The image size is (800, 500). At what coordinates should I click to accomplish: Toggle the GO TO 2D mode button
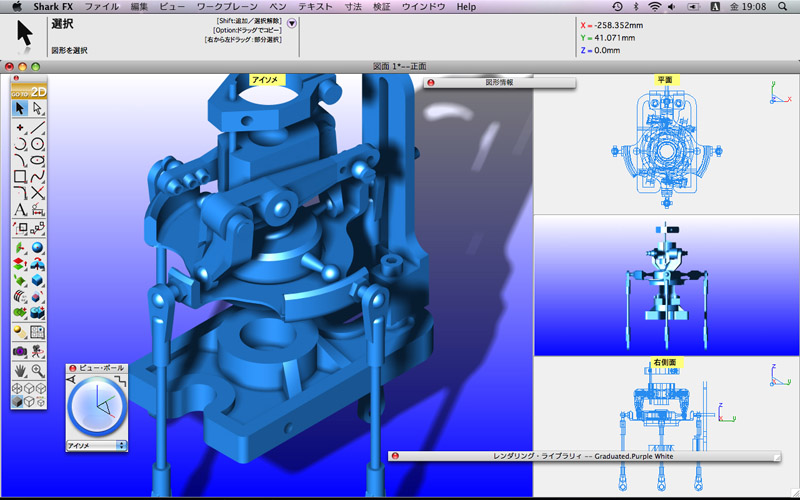(29, 91)
